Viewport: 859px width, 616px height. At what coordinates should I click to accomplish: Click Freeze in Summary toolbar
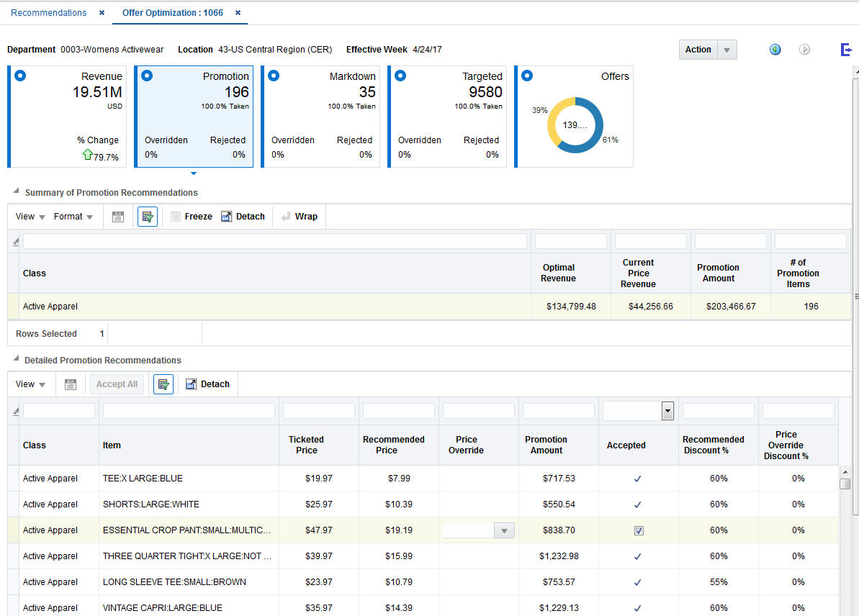pyautogui.click(x=192, y=217)
